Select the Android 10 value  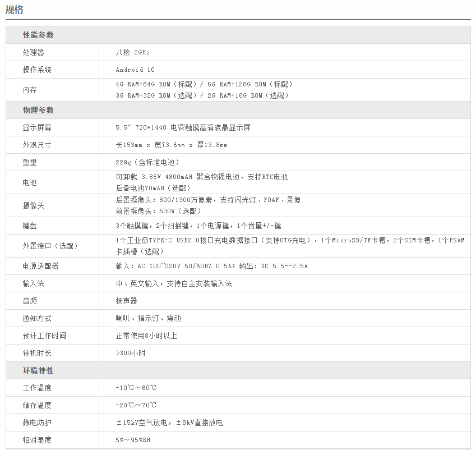click(135, 70)
